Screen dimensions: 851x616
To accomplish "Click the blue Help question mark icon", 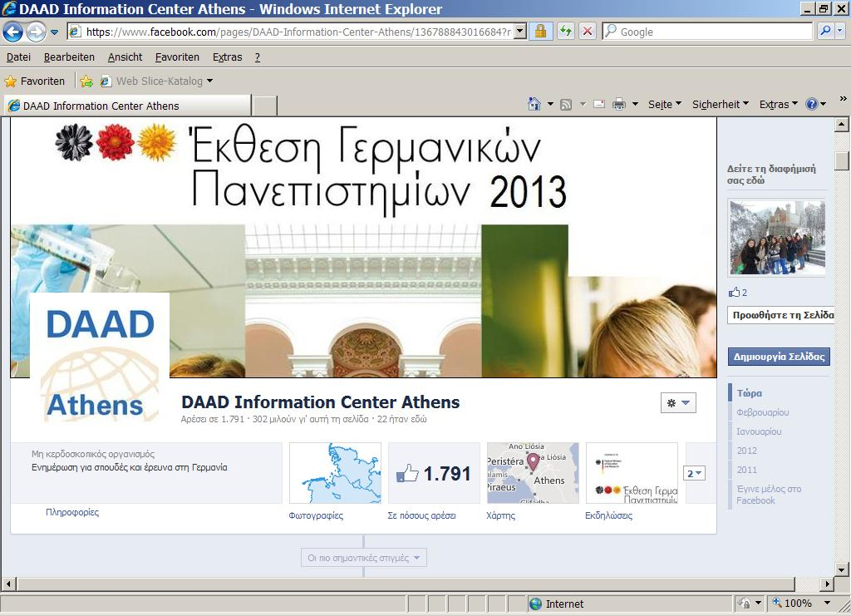I will [811, 104].
